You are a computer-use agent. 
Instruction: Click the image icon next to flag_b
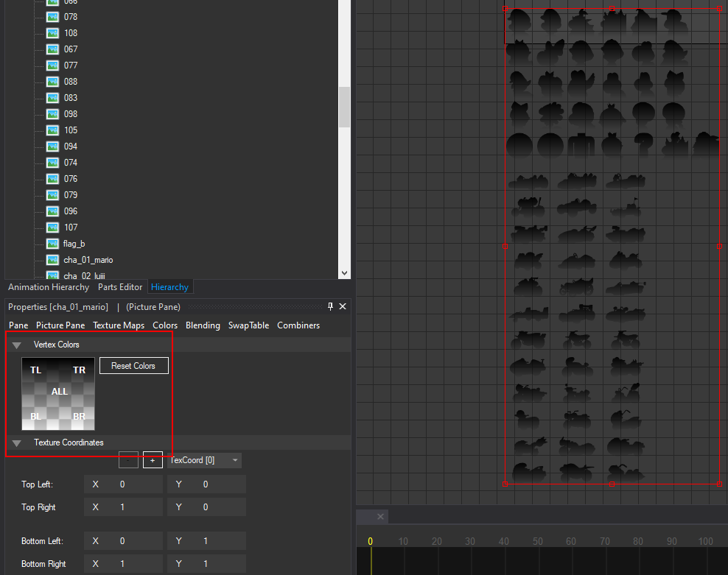(52, 243)
